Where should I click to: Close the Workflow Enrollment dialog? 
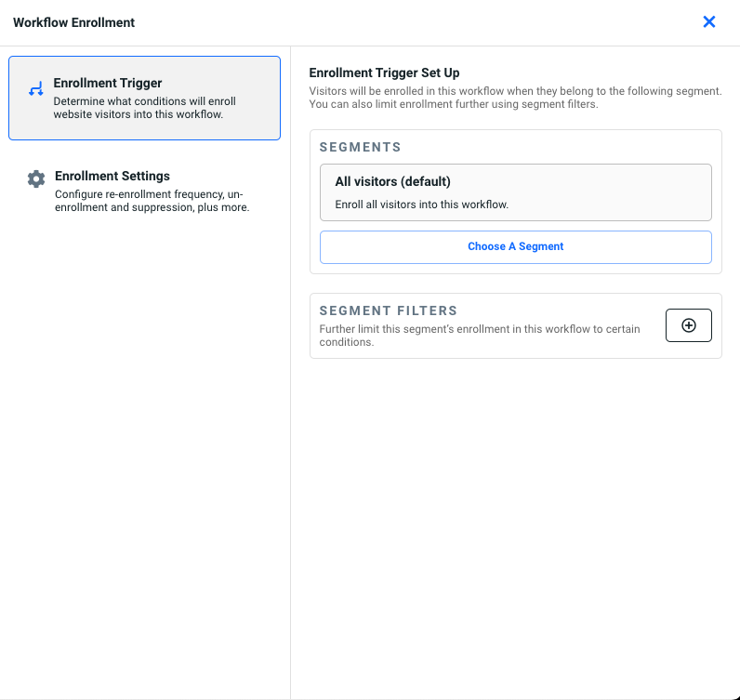(x=708, y=22)
